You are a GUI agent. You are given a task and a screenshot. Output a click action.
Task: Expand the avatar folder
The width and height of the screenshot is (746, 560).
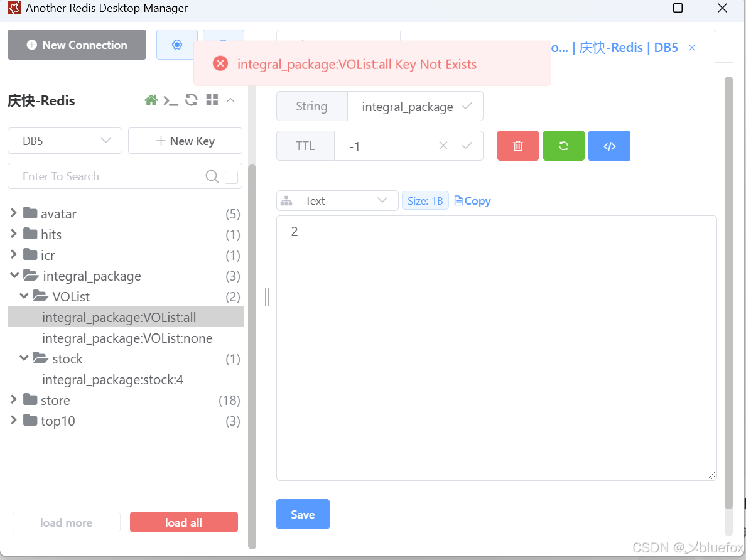click(x=13, y=213)
